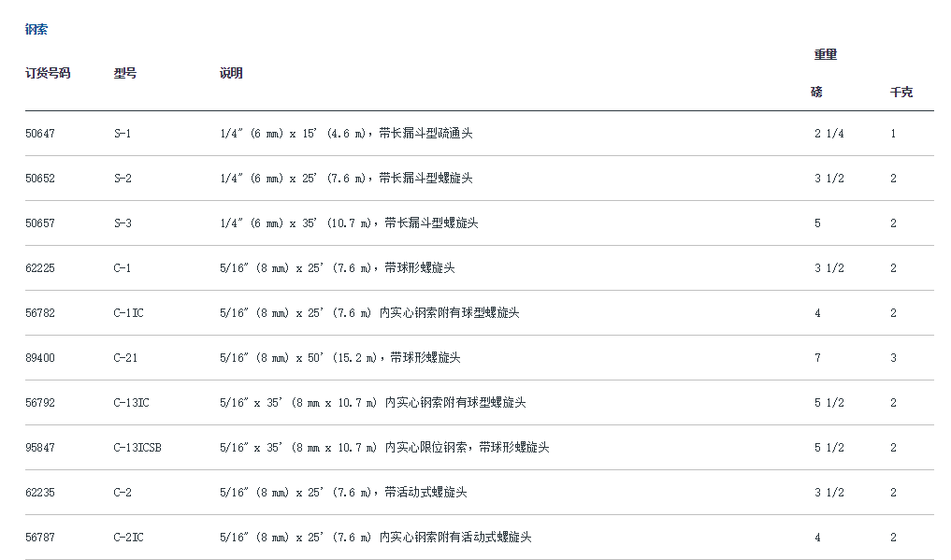Click the 订货号码 column header
Image resolution: width=951 pixels, height=560 pixels.
coord(48,73)
